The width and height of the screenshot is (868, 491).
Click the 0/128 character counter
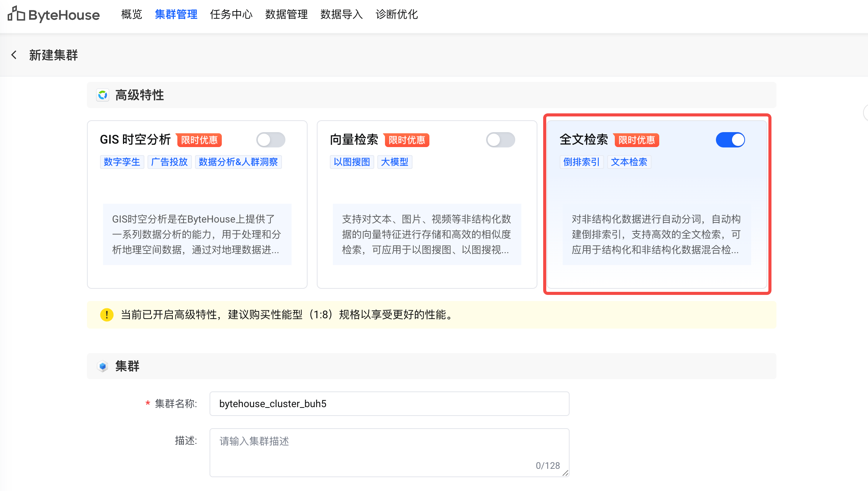coord(548,466)
